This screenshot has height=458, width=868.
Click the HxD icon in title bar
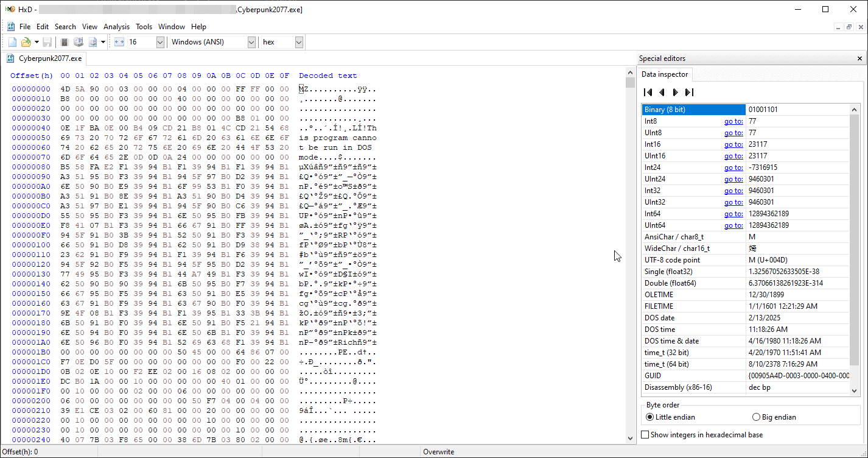[10, 9]
